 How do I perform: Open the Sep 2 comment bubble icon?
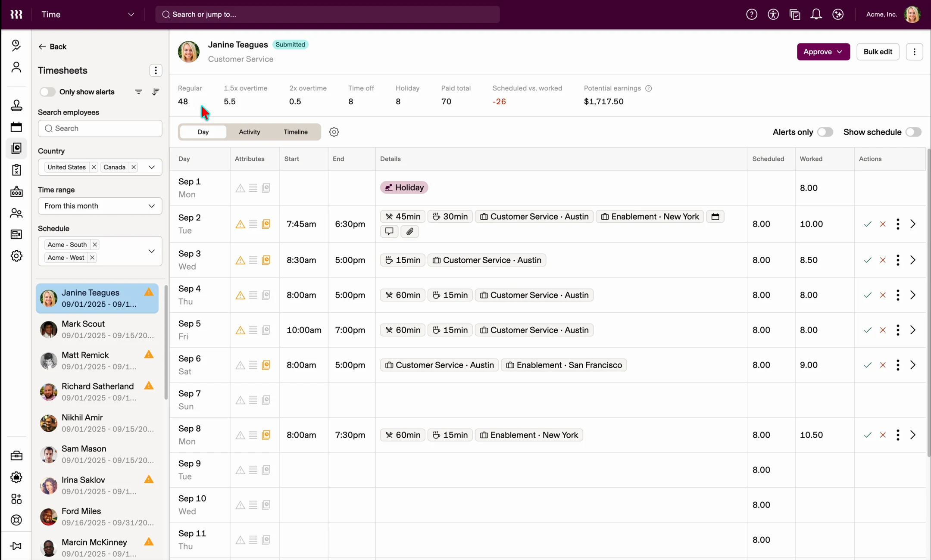click(x=389, y=231)
